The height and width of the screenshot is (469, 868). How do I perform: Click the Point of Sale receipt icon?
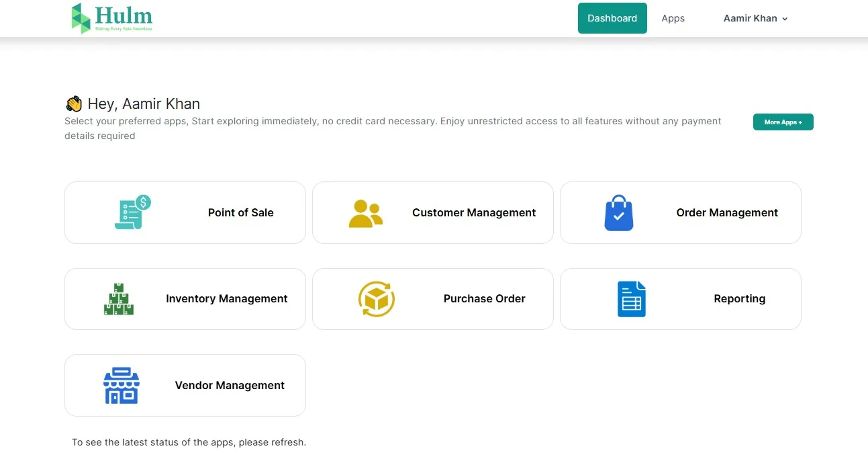[x=132, y=212]
